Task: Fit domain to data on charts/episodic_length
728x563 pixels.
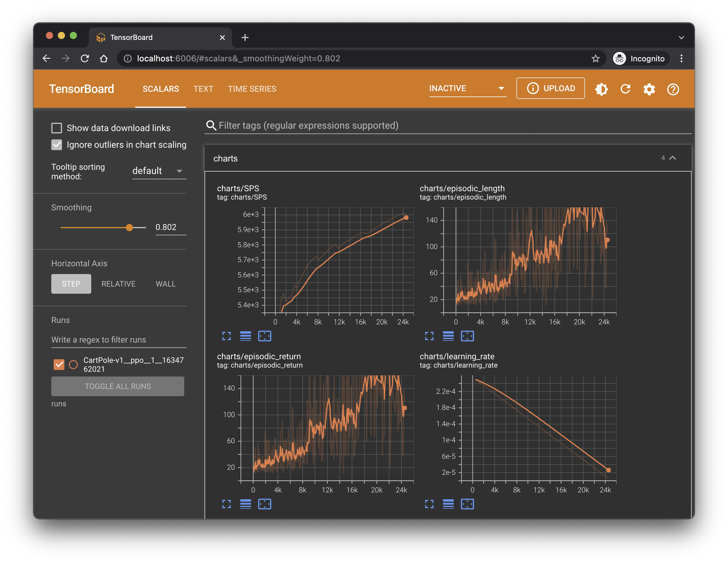Action: (x=467, y=336)
